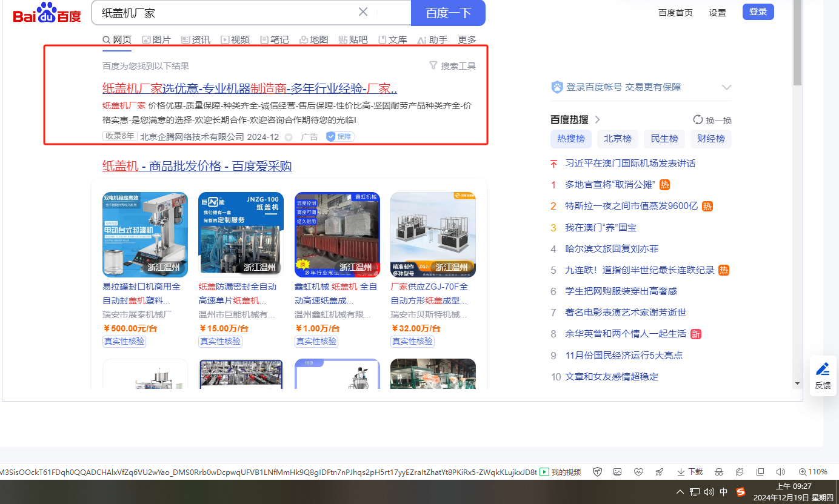
Task: Toggle browser sound with the speaker icon
Action: 780,472
